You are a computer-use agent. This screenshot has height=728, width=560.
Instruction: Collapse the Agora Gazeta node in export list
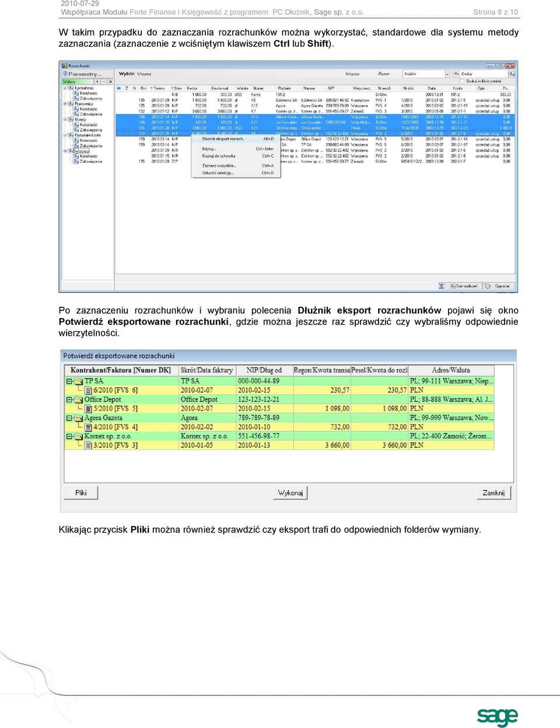69,418
